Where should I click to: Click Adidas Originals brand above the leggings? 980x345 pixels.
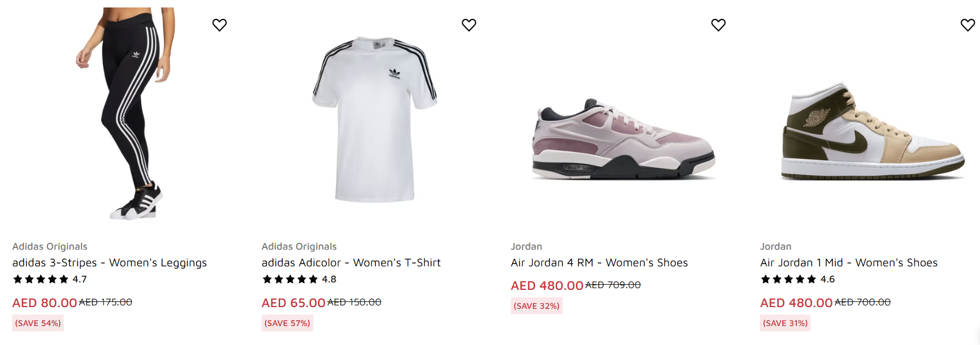[50, 247]
